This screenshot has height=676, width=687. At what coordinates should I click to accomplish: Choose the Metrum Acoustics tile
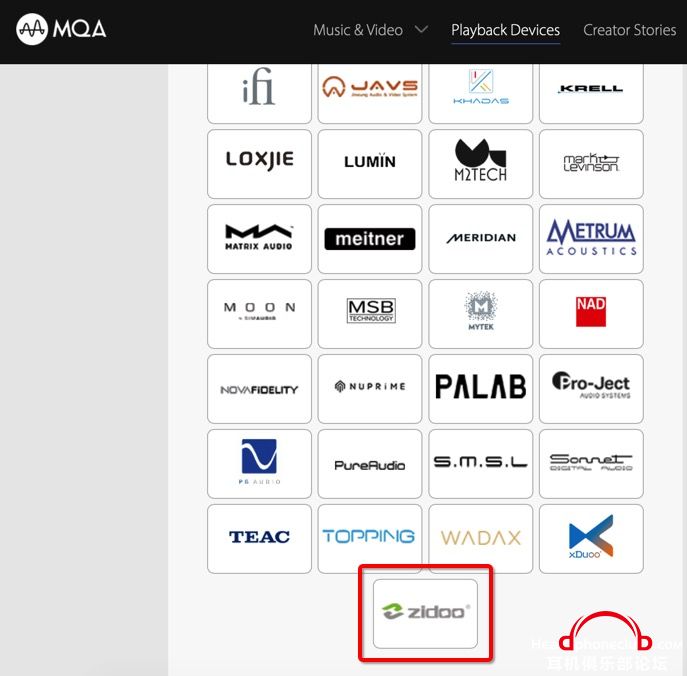(x=591, y=239)
